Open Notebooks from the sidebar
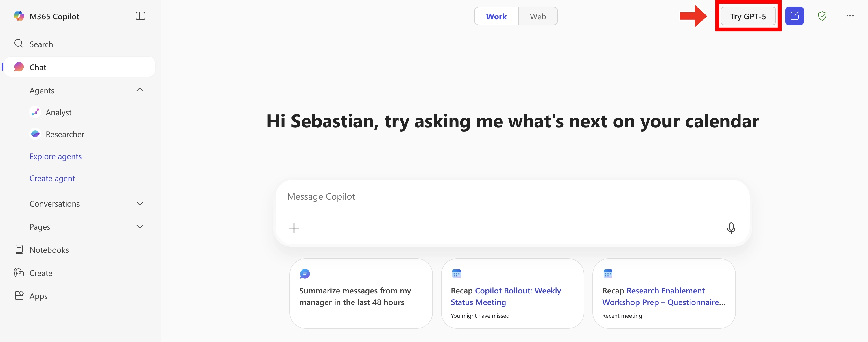868x342 pixels. tap(49, 250)
